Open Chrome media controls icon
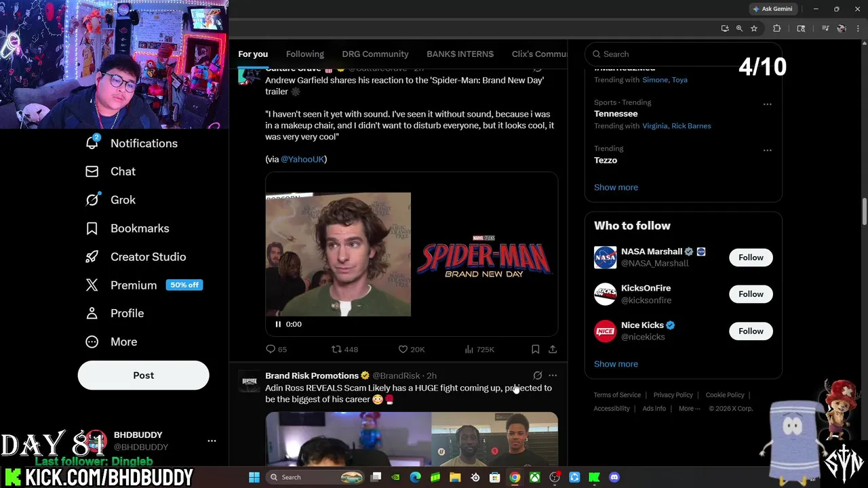The height and width of the screenshot is (488, 868). click(x=825, y=28)
